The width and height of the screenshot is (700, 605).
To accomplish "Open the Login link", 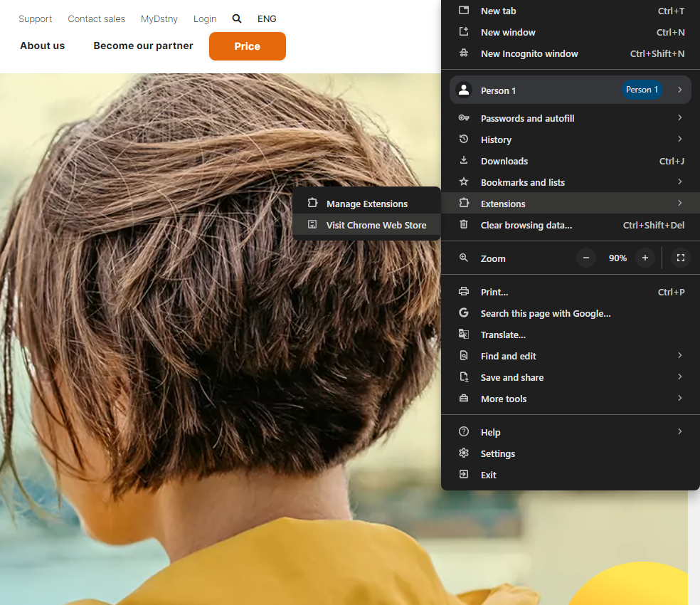I will 205,19.
